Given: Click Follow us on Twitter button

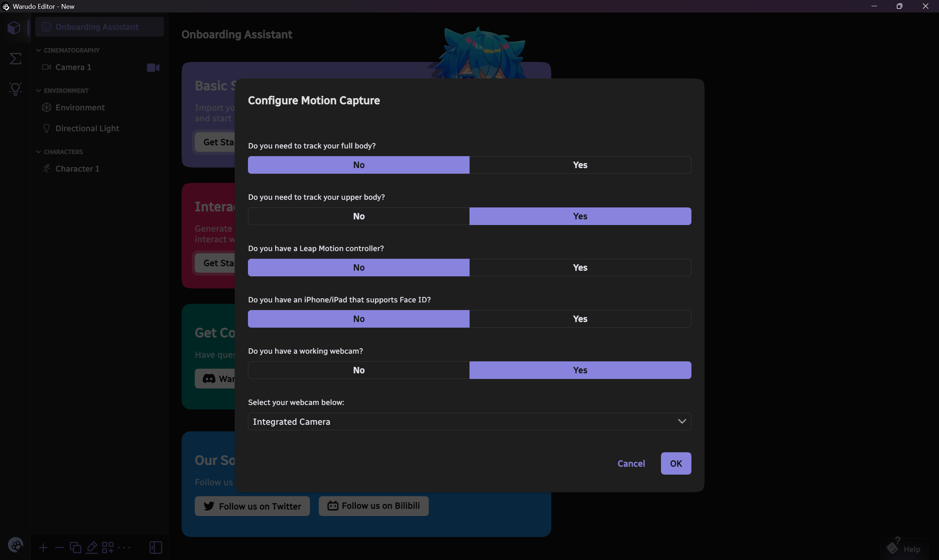Looking at the screenshot, I should [252, 506].
